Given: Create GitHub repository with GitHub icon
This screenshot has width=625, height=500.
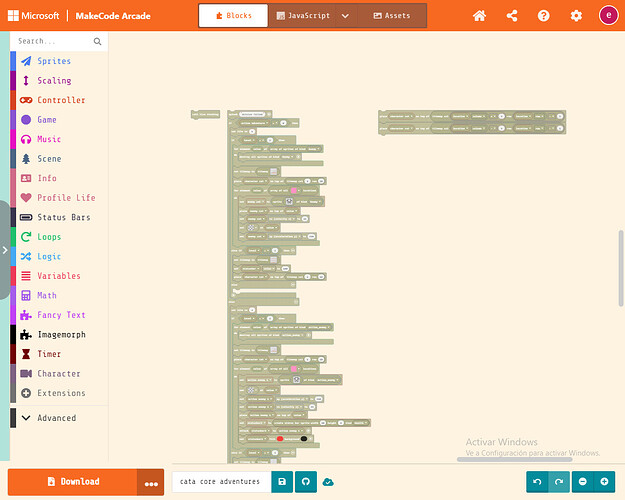Looking at the screenshot, I should click(306, 482).
